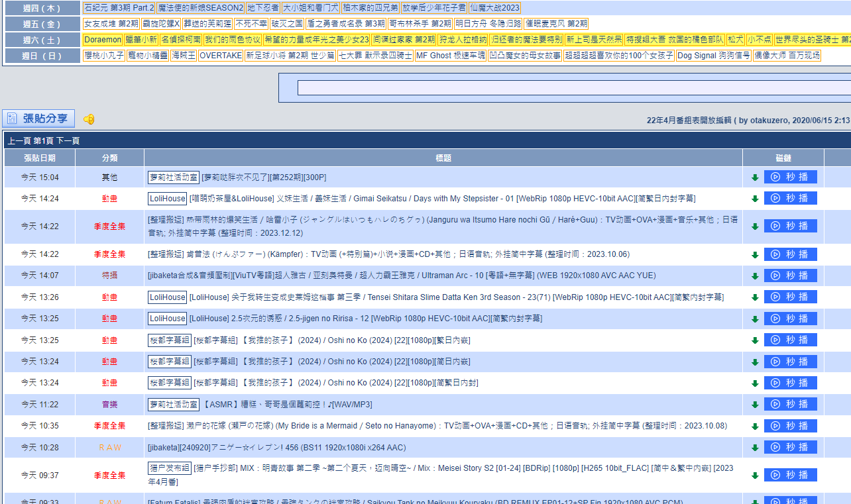The width and height of the screenshot is (851, 504).
Task: Open Doraemon schedule link
Action: coord(103,40)
